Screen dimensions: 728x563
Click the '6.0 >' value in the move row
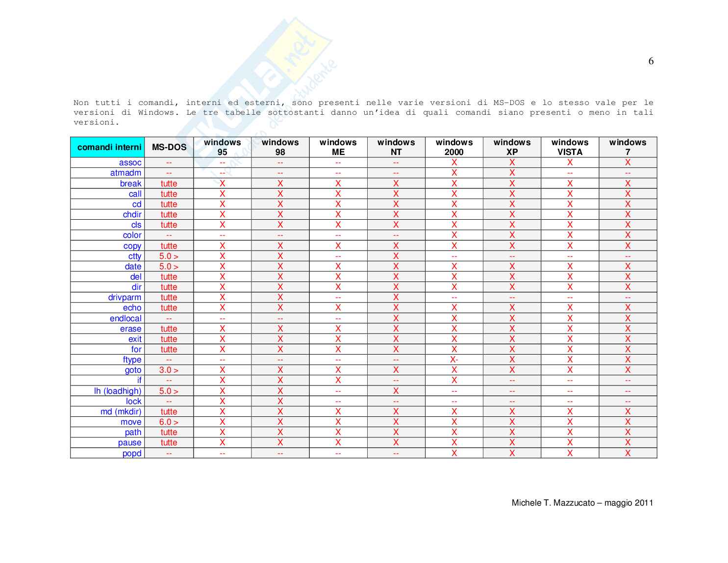[169, 422]
